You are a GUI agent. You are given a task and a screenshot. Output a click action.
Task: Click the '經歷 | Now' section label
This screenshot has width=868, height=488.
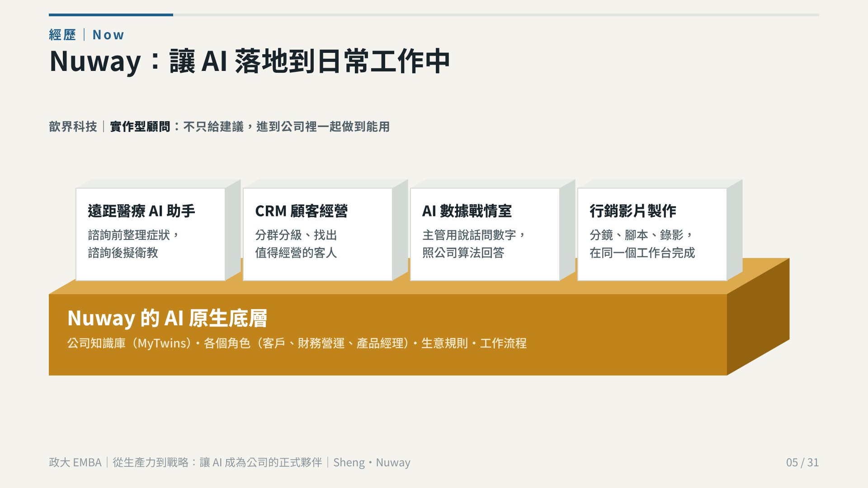[x=86, y=35]
